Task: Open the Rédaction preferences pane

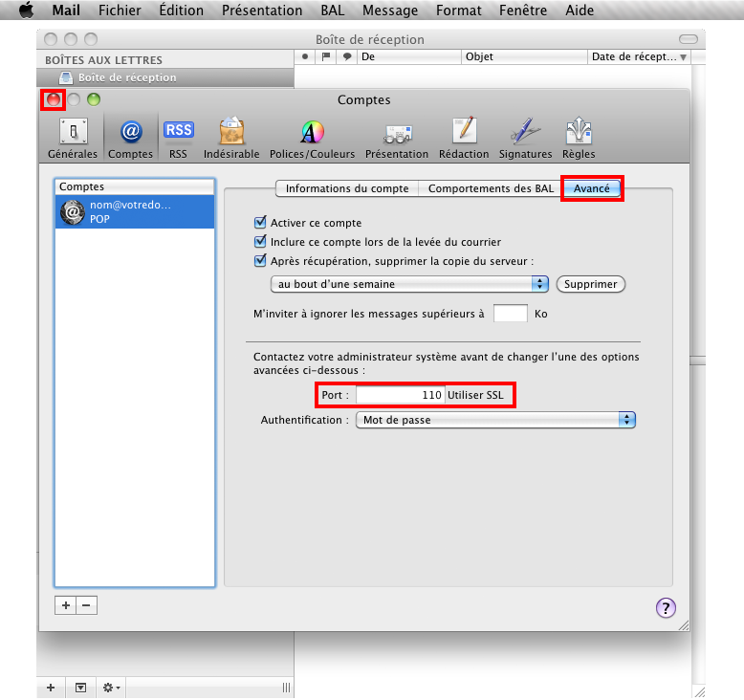Action: tap(464, 138)
